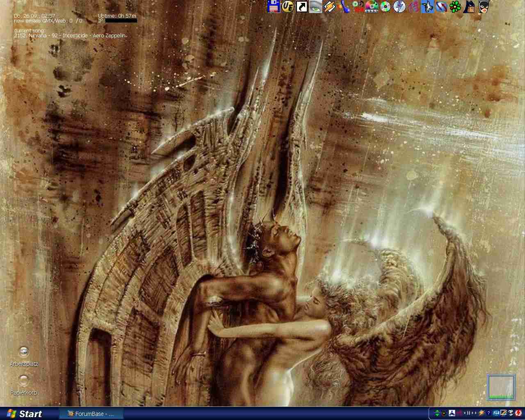This screenshot has width=525, height=420.
Task: Click the Catwoman icon
Action: pyautogui.click(x=484, y=7)
